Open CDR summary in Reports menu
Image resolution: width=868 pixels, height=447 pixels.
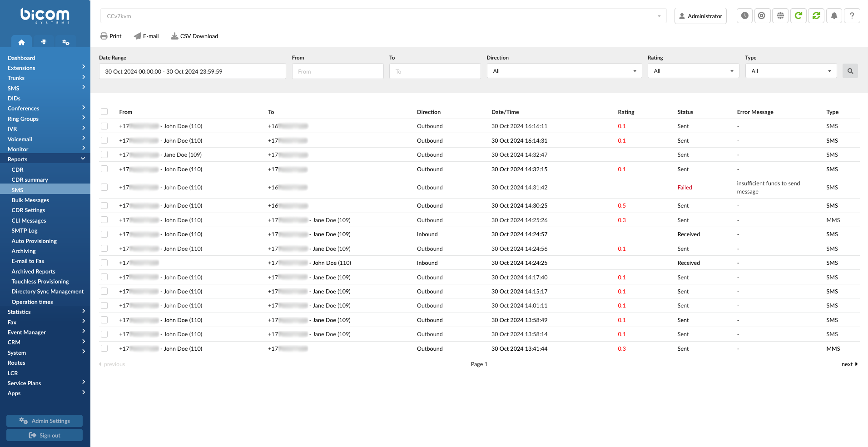coord(30,180)
